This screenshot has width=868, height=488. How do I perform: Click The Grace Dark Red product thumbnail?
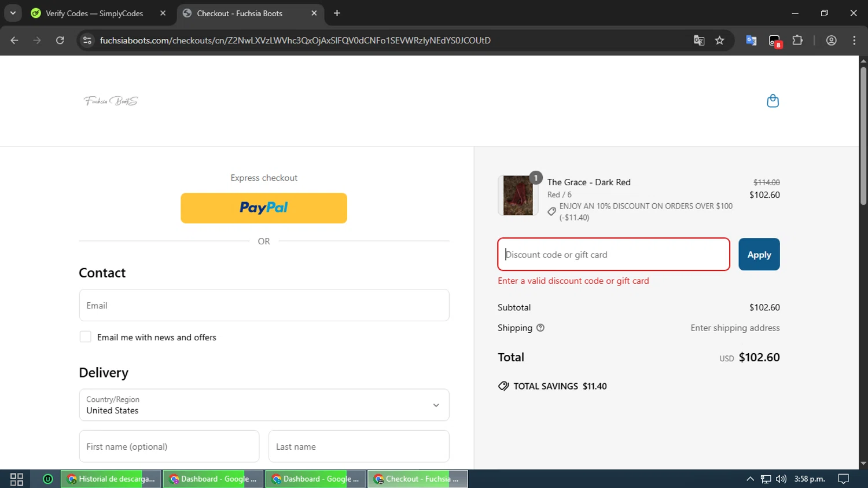click(x=518, y=196)
